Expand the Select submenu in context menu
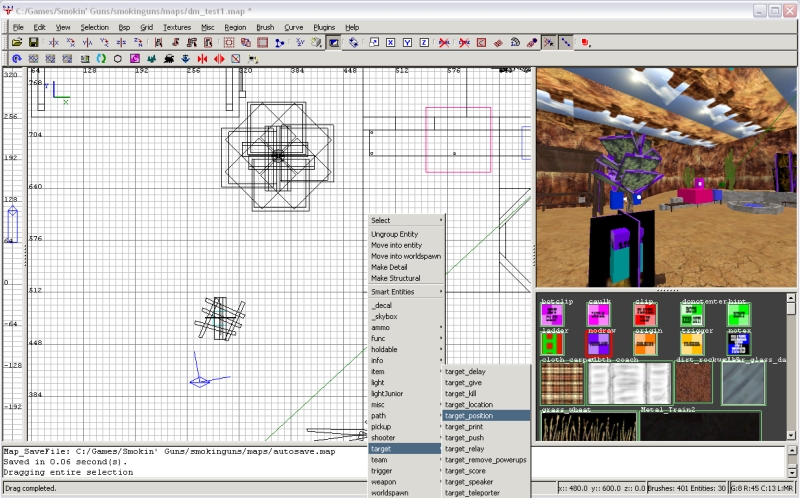 pyautogui.click(x=407, y=220)
